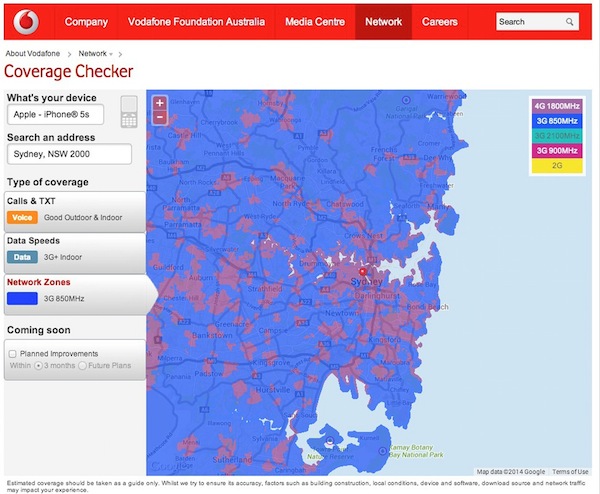600x494 pixels.
Task: Click the 4G 1800MHz legend swatch
Action: pyautogui.click(x=557, y=106)
